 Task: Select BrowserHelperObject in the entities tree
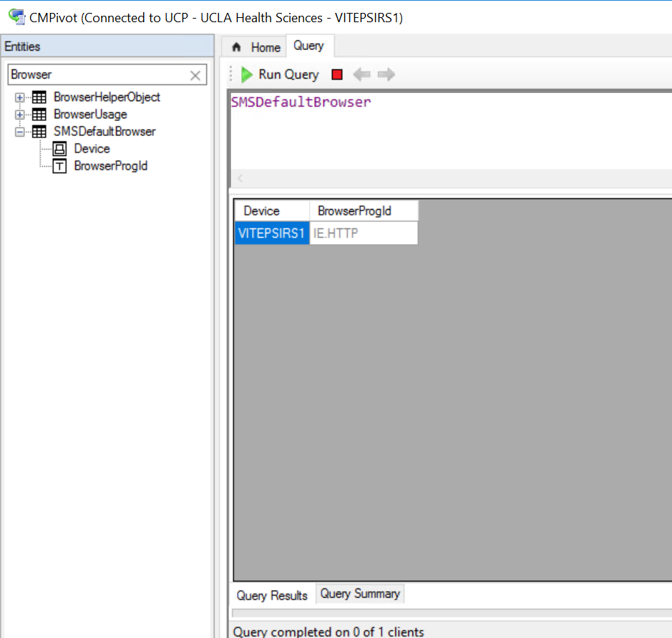(107, 97)
